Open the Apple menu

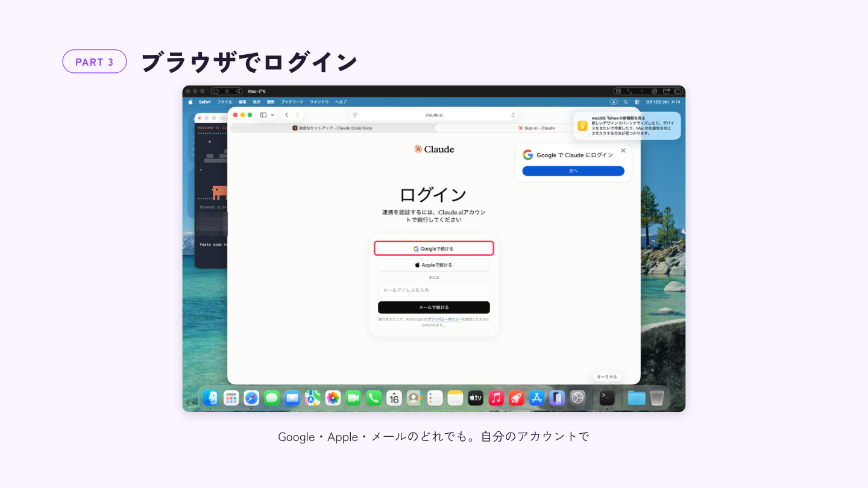coord(190,102)
